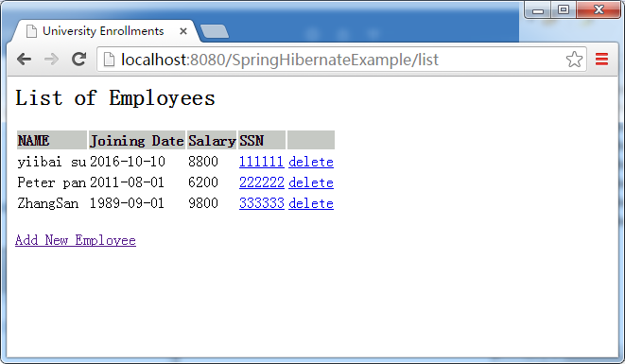Click the NAME column header
625x364 pixels.
pos(52,140)
